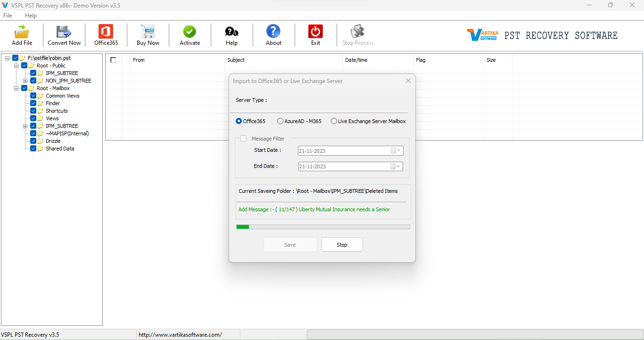Open the Office365 toolbar icon
644x340 pixels.
click(106, 32)
